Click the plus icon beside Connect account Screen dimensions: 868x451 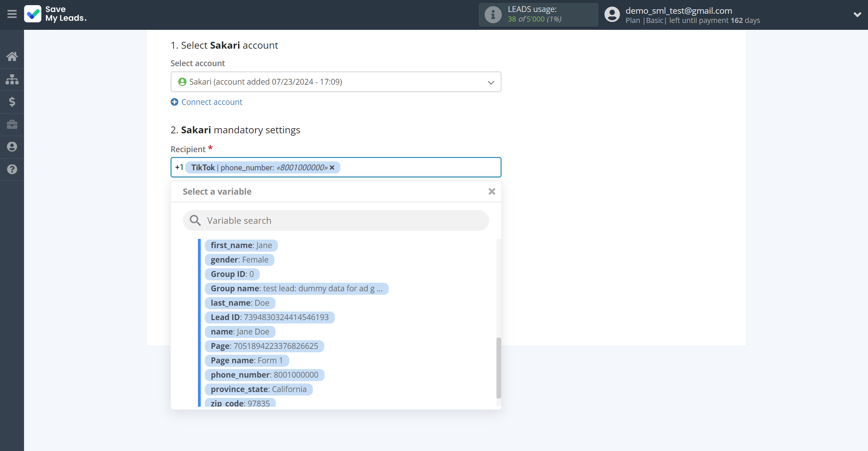click(x=175, y=102)
